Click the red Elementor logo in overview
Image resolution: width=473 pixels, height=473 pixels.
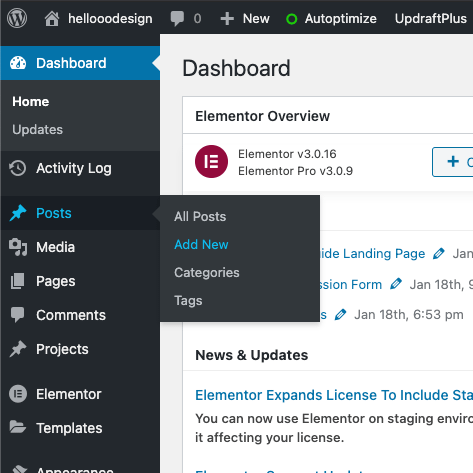point(211,162)
